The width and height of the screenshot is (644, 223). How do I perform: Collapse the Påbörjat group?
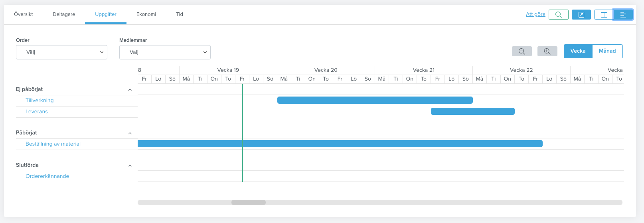(x=130, y=133)
